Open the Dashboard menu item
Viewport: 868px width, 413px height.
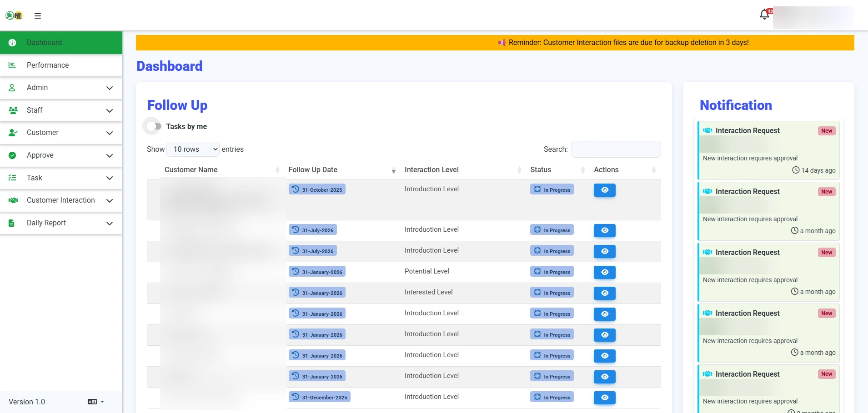click(61, 43)
